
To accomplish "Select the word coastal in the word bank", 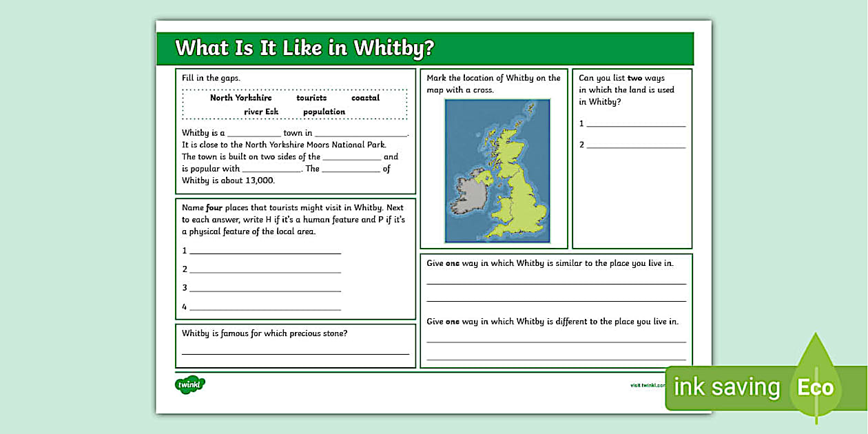I will pyautogui.click(x=365, y=98).
